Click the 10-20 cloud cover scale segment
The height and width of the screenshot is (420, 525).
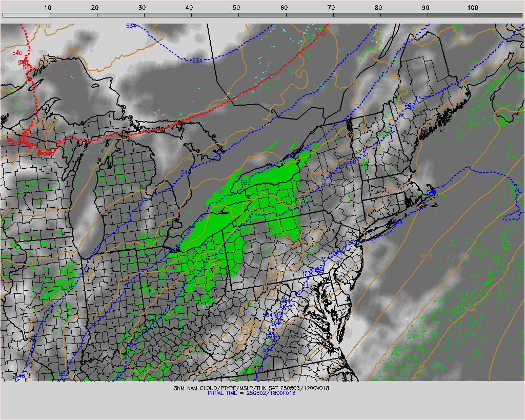click(74, 15)
